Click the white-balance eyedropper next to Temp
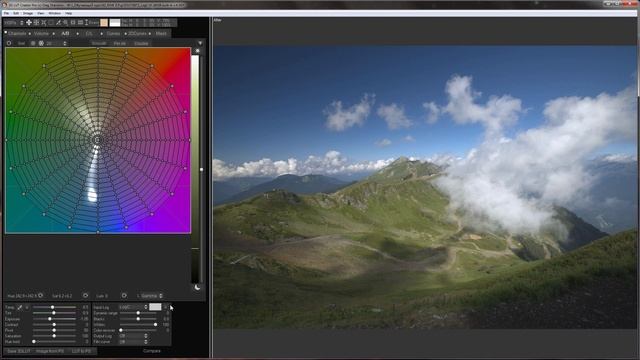 (20, 307)
